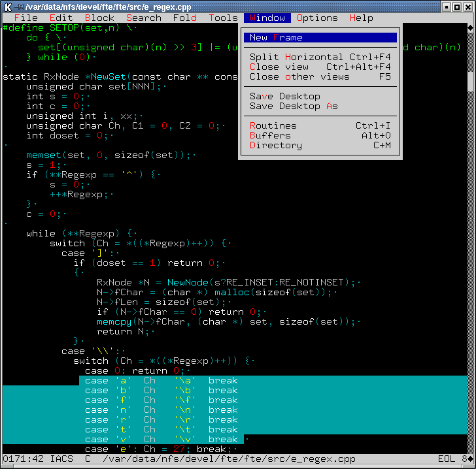The width and height of the screenshot is (476, 469).
Task: Expand the Search menu
Action: [x=143, y=18]
